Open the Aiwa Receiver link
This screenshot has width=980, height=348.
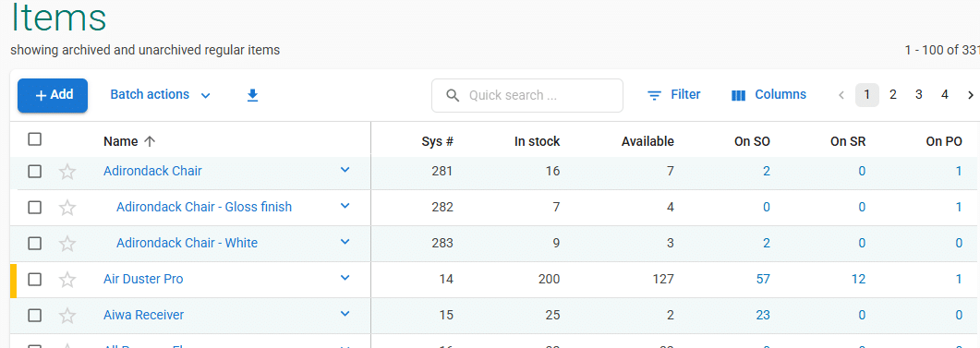pyautogui.click(x=144, y=315)
